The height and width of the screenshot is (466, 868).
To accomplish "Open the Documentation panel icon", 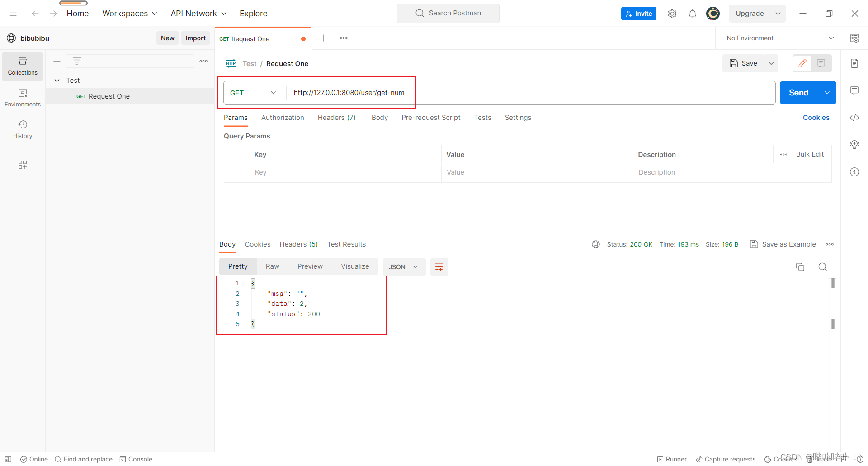I will point(854,63).
